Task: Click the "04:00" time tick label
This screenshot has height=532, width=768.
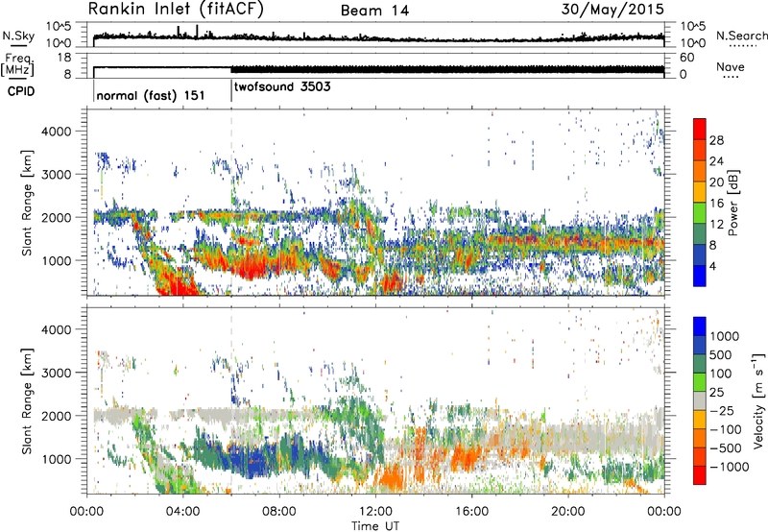Action: click(x=182, y=512)
